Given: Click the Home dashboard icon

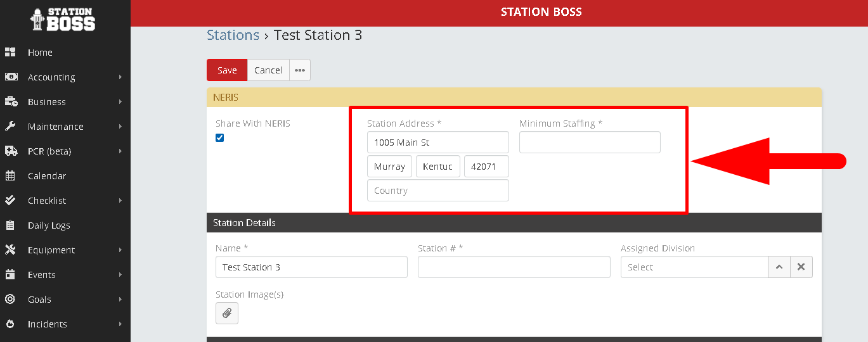Looking at the screenshot, I should click(10, 53).
